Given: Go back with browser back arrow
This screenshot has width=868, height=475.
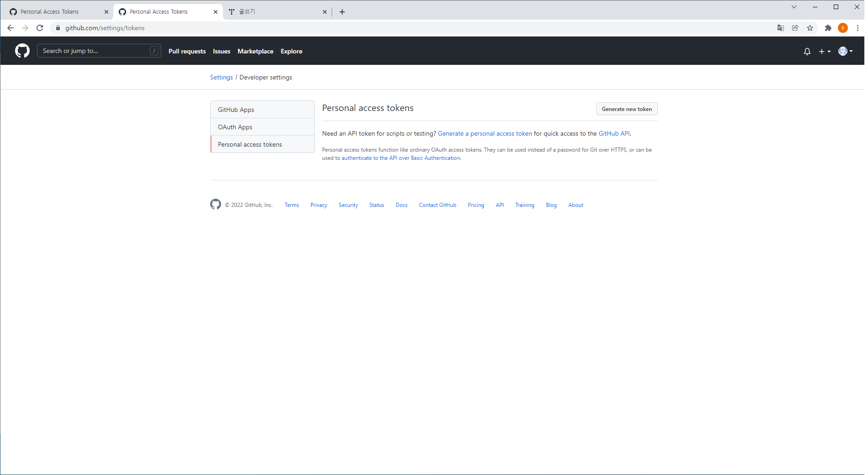Looking at the screenshot, I should coord(11,28).
